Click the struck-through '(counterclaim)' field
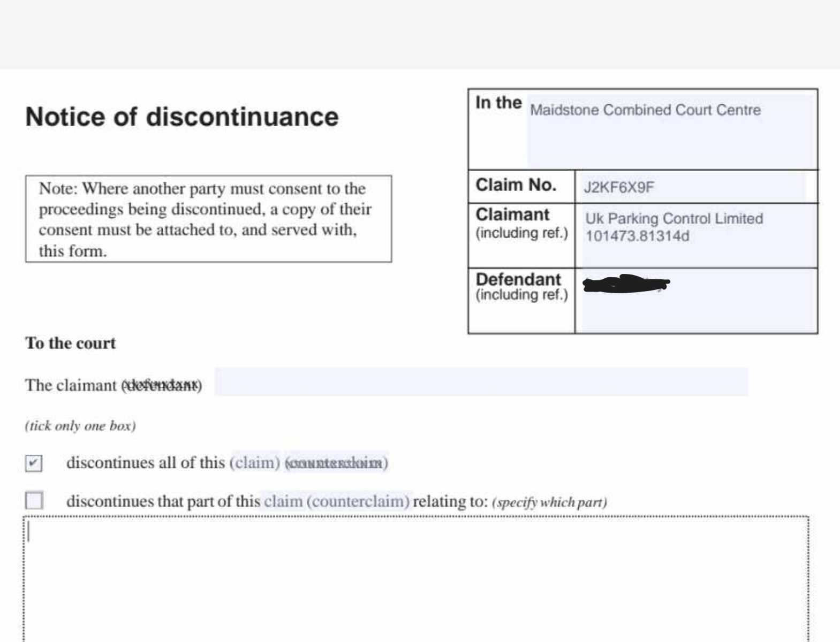Viewport: 840px width, 642px height. tap(336, 462)
